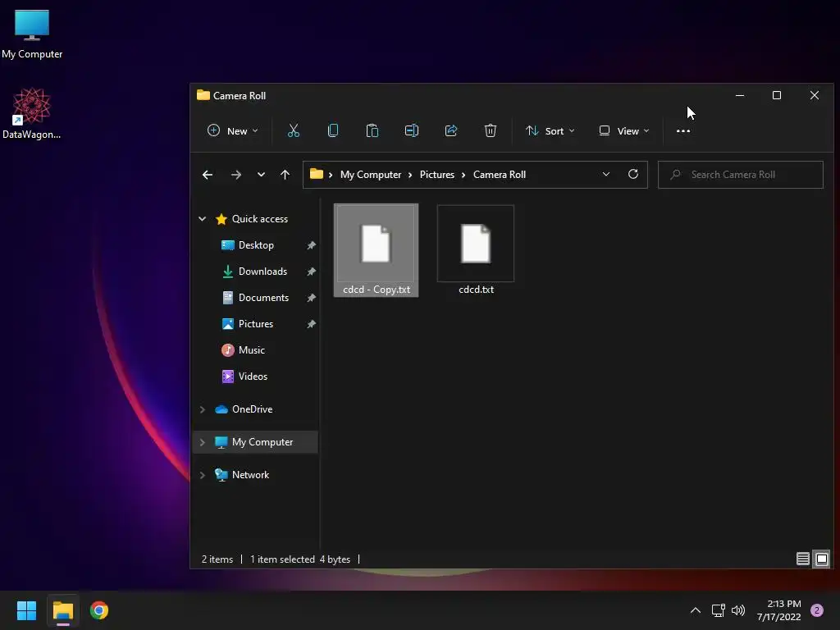Expand the address bar history dropdown

pos(606,174)
